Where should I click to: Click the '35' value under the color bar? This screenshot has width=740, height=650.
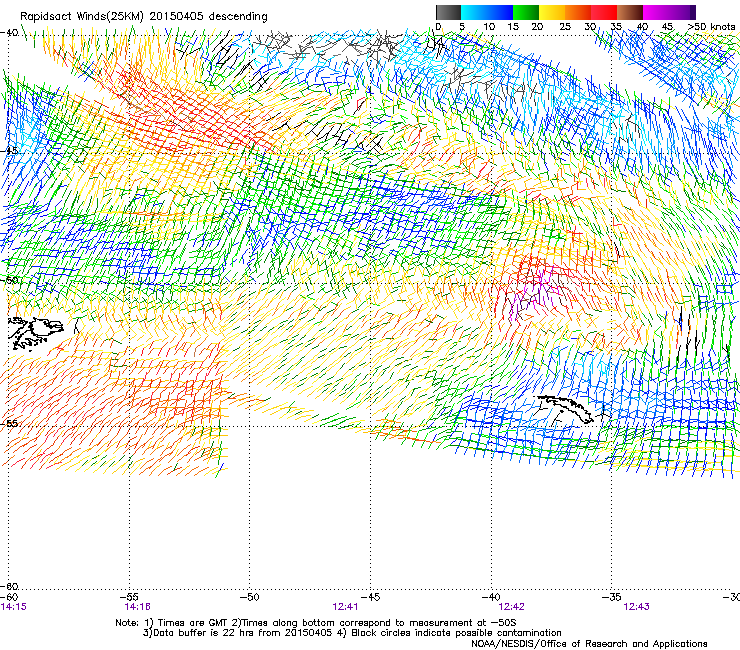point(616,27)
